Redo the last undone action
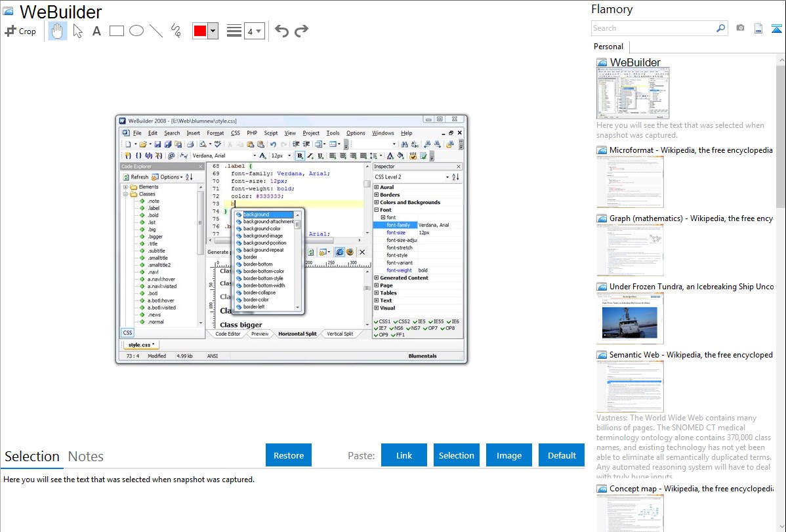786x532 pixels. 301,31
